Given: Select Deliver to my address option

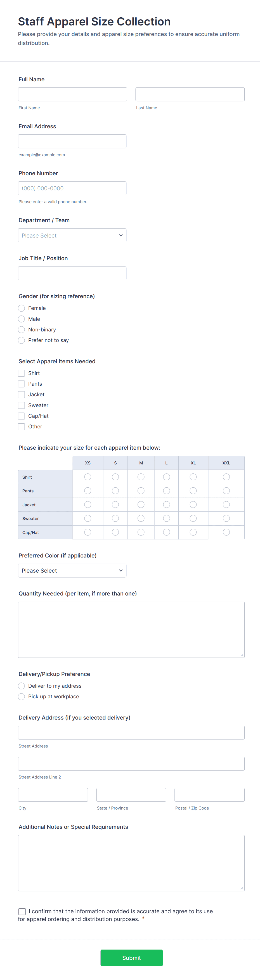Looking at the screenshot, I should (22, 685).
